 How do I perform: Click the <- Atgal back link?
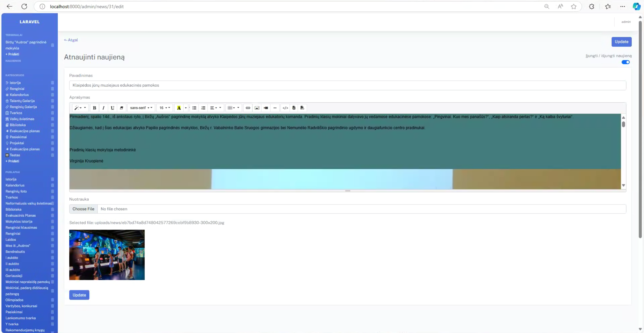click(x=71, y=40)
